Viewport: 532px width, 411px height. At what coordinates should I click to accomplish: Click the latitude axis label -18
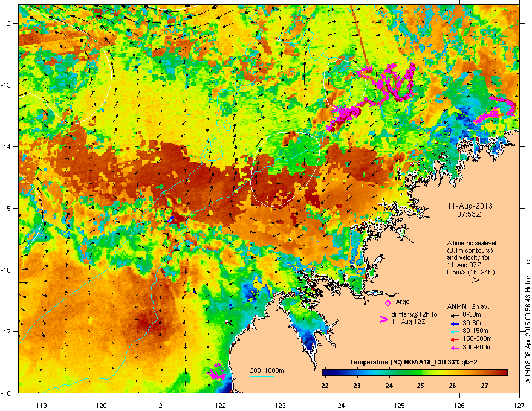7,393
